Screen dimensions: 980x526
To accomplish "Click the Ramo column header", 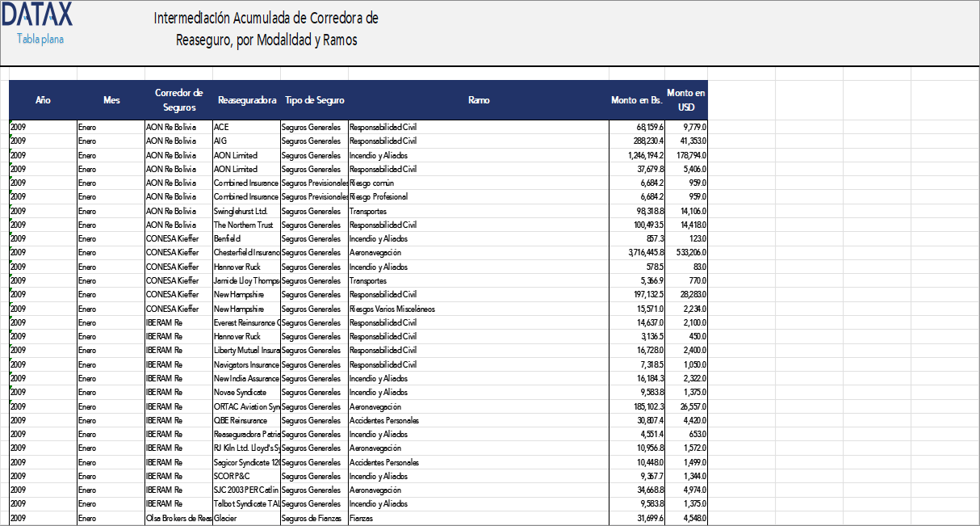I will 478,100.
